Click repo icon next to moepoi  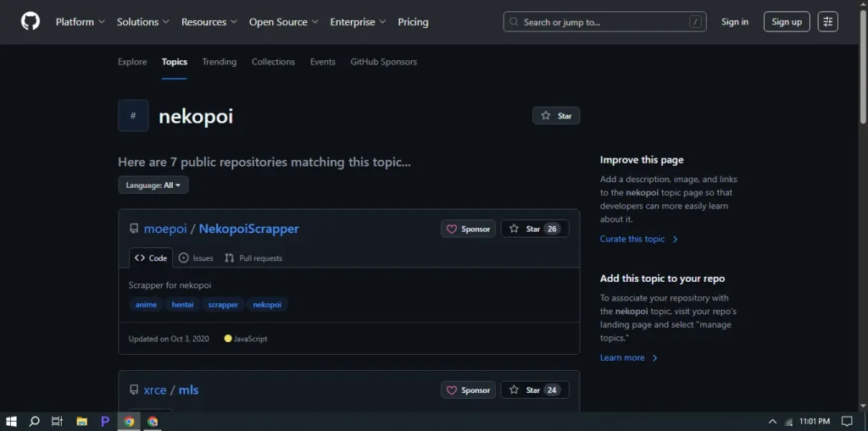pyautogui.click(x=133, y=229)
